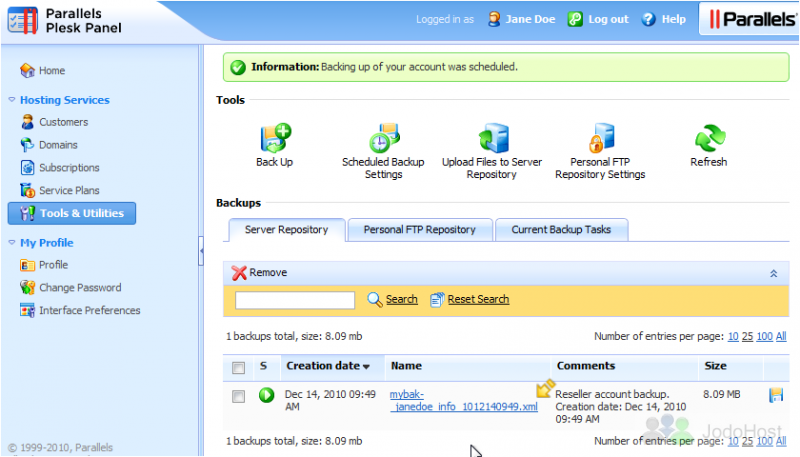Click the Home icon in sidebar

[x=27, y=70]
